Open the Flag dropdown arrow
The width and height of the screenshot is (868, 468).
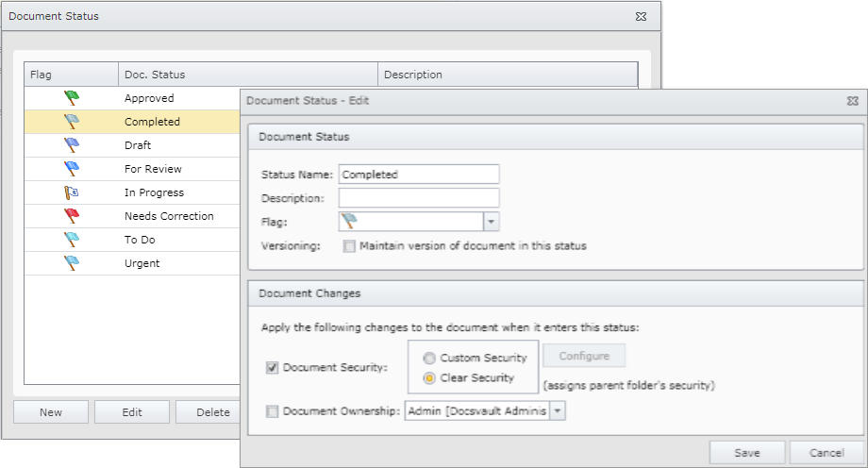pos(491,222)
